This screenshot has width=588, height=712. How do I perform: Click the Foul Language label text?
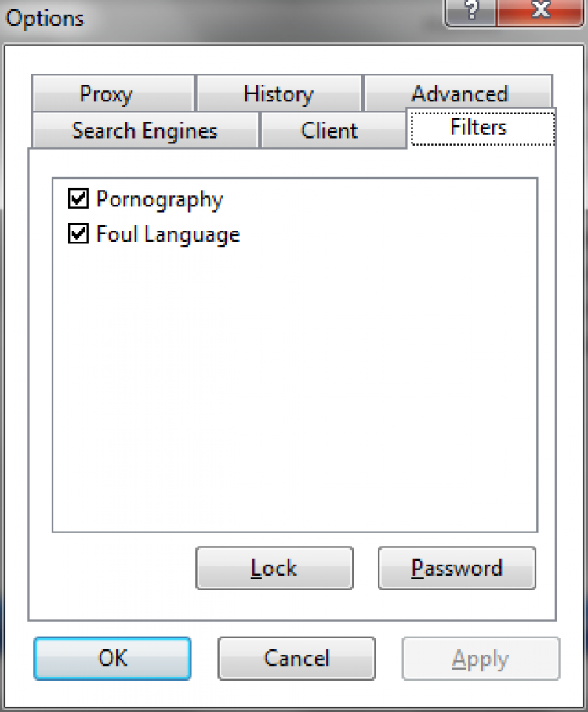[x=168, y=234]
